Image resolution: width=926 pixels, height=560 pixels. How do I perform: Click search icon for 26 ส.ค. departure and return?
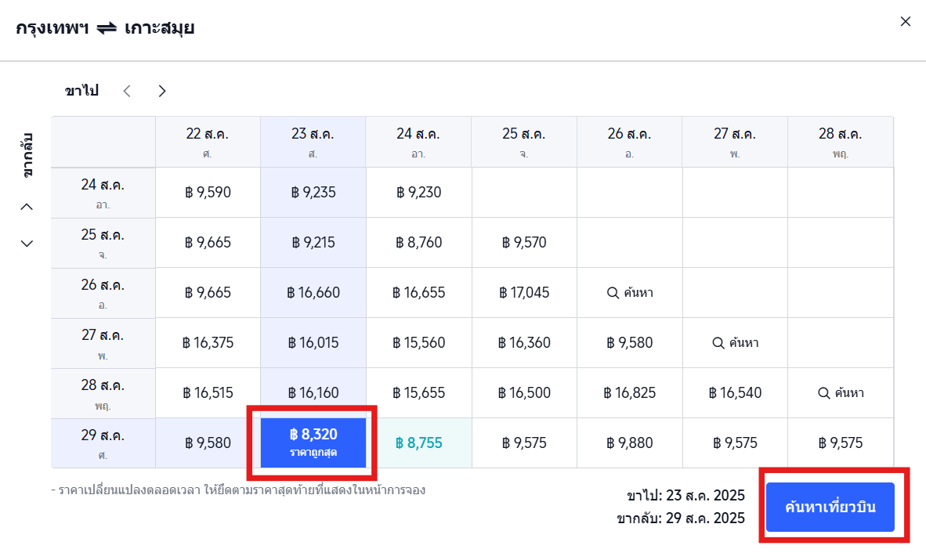coord(613,293)
